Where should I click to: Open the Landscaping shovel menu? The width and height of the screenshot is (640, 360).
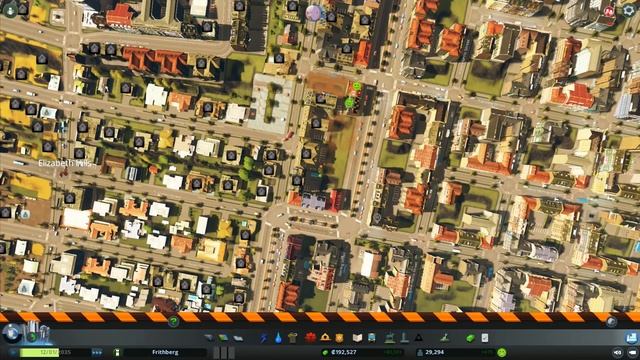pos(444,338)
